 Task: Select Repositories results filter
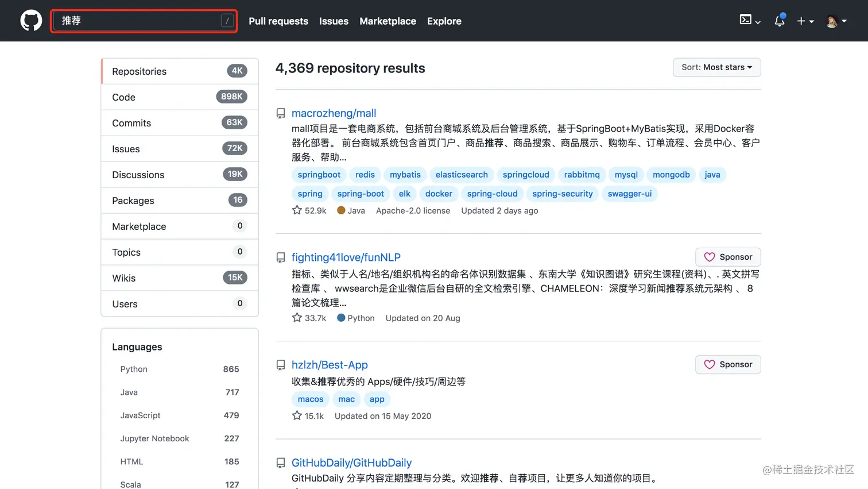point(180,71)
